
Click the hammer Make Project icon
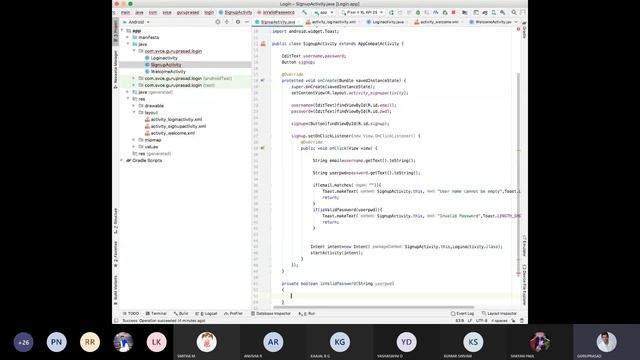[x=304, y=12]
